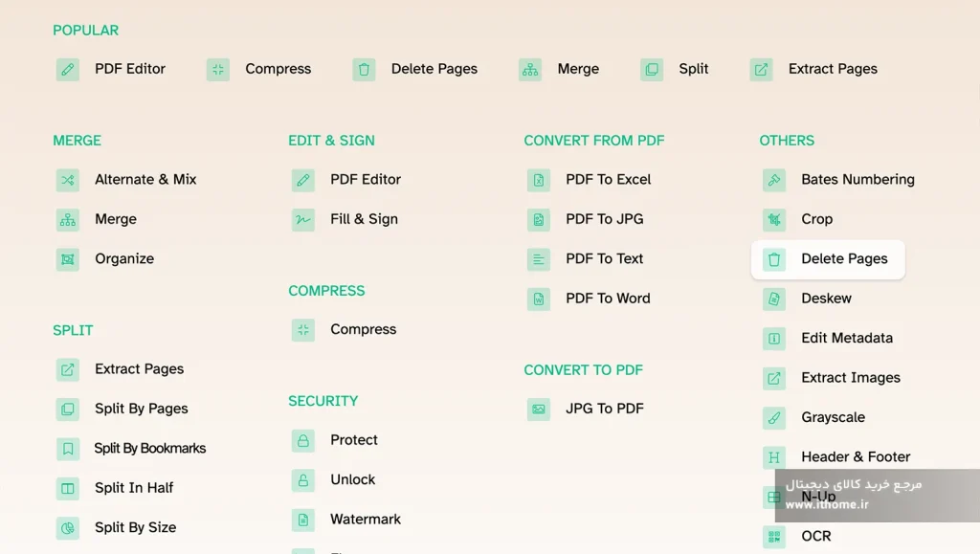980x554 pixels.
Task: Click the Crop tool icon
Action: [773, 219]
